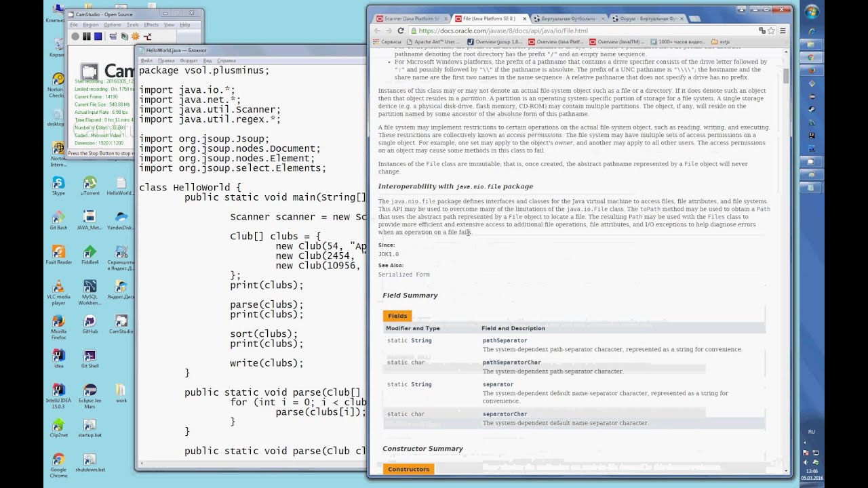868x488 pixels.
Task: Click the CamStudio Pause button
Action: pos(87,36)
